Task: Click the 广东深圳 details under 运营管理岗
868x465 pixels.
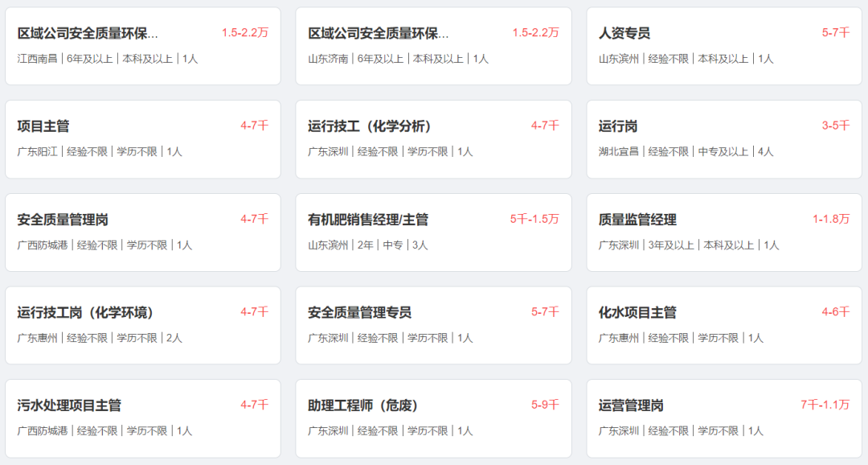Action: click(681, 431)
